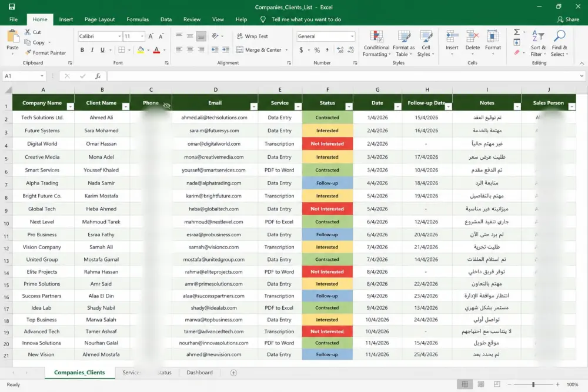Open Conditional Formatting button

point(376,43)
